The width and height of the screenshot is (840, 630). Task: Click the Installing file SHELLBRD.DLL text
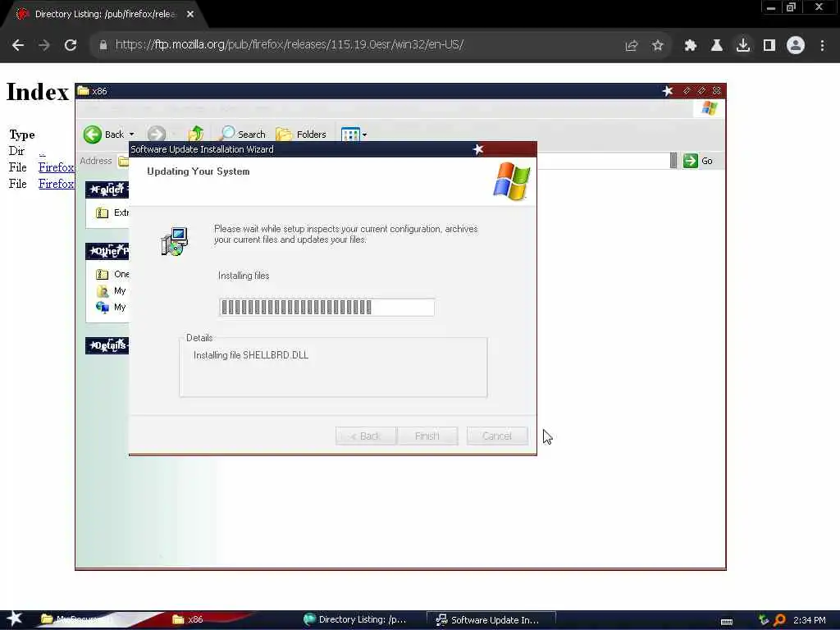tap(251, 355)
